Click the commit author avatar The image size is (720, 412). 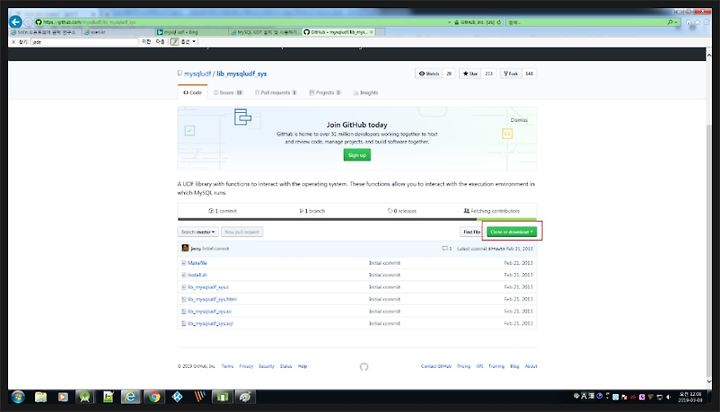pyautogui.click(x=185, y=248)
